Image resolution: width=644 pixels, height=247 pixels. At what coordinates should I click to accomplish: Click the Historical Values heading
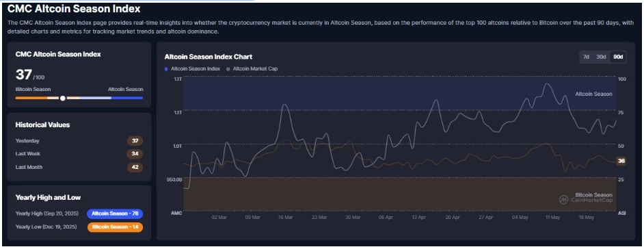pos(42,125)
